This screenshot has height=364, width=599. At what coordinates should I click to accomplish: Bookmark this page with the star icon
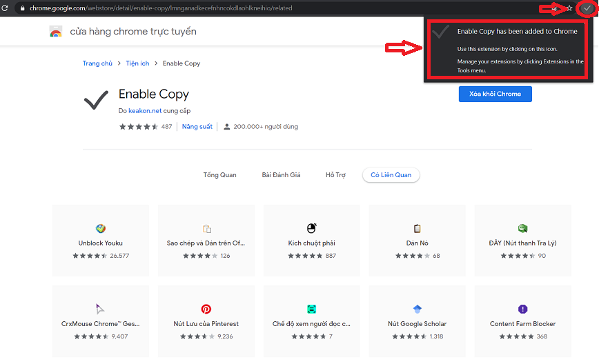(569, 8)
